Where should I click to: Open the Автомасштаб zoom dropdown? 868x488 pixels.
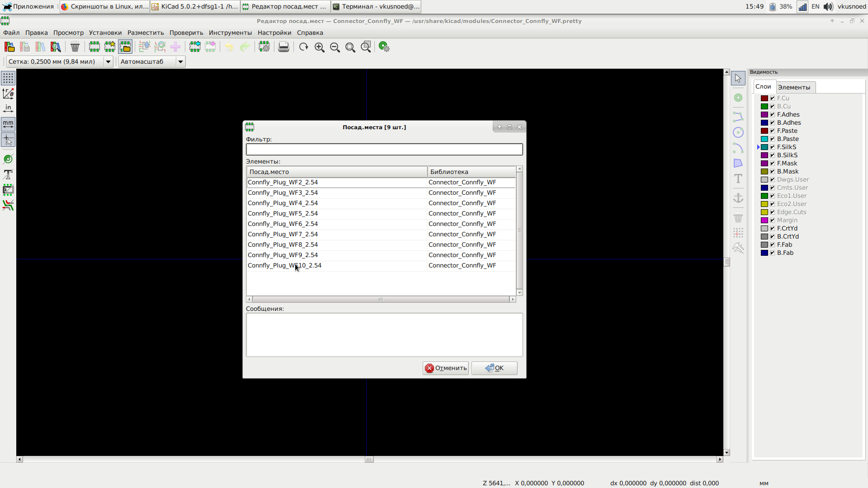(x=180, y=62)
